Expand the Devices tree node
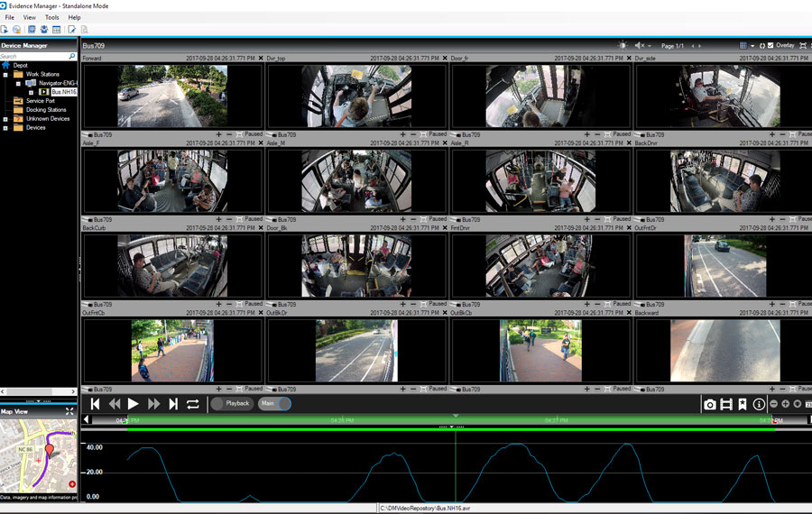The height and width of the screenshot is (514, 812). click(x=5, y=128)
